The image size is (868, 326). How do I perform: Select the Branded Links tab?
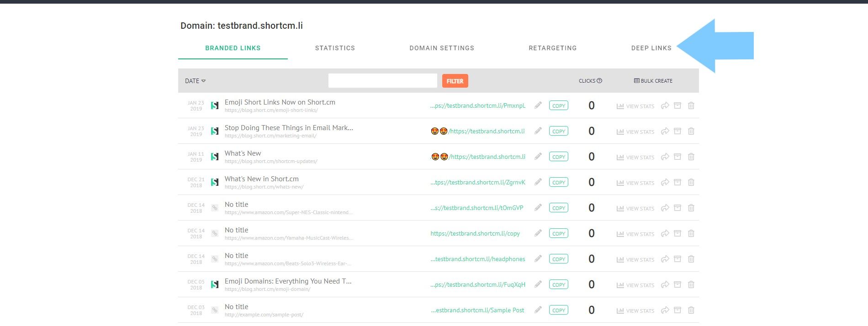[233, 48]
